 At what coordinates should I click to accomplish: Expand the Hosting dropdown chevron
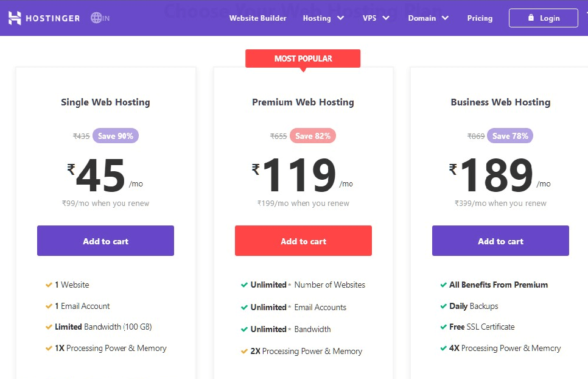pos(340,18)
